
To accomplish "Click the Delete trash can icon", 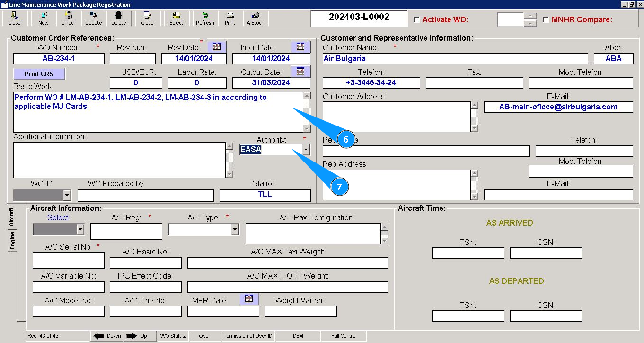I will (118, 18).
